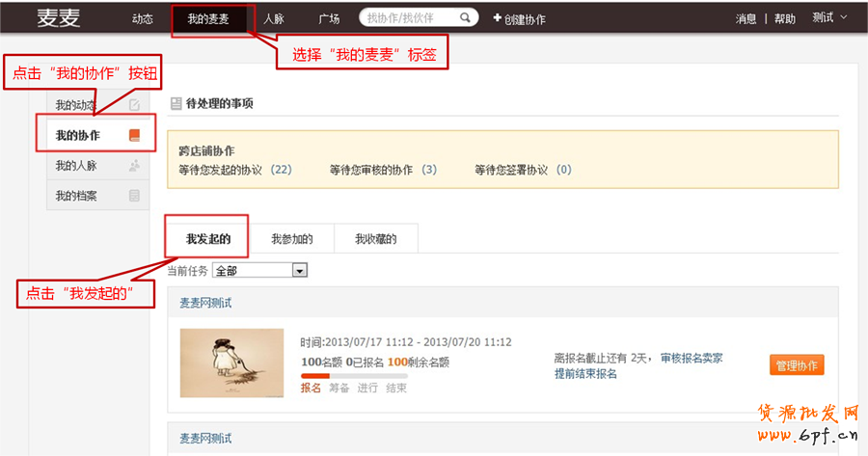Select the 我的麦麦 navigation tab

click(x=208, y=18)
